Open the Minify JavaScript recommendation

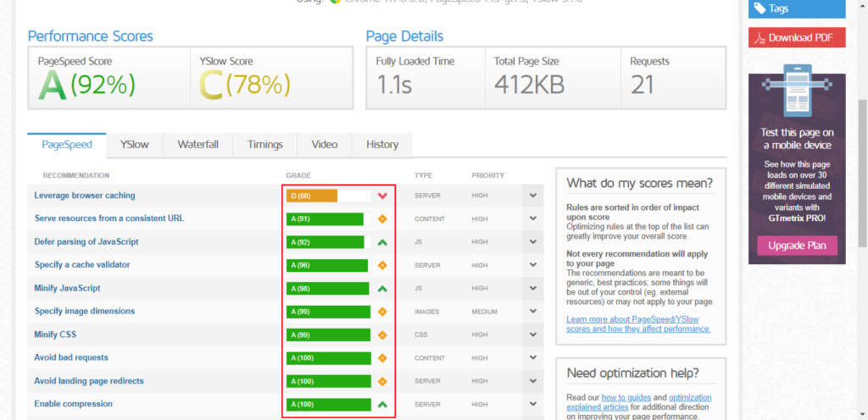[68, 288]
